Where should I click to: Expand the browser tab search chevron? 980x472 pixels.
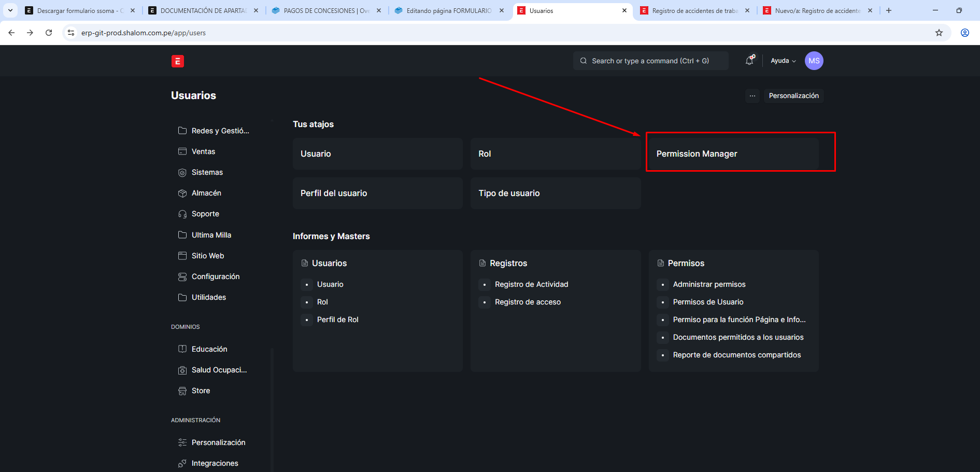click(x=10, y=10)
